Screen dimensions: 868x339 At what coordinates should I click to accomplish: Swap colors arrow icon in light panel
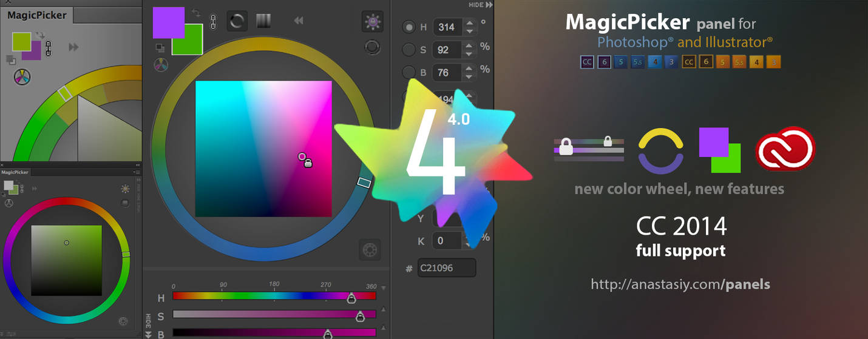(41, 35)
